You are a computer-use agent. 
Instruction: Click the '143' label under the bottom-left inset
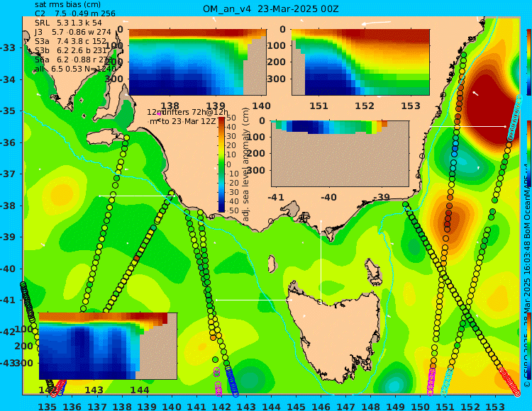click(94, 390)
